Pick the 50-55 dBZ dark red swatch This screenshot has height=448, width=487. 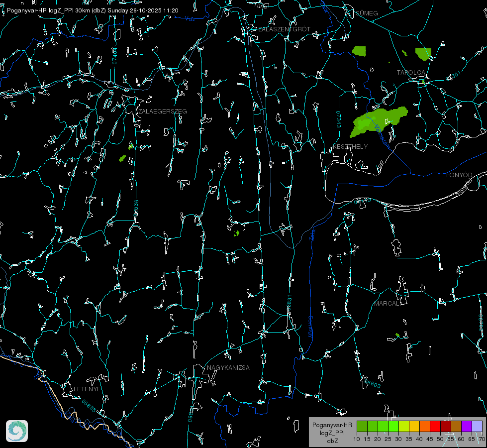tap(446, 426)
